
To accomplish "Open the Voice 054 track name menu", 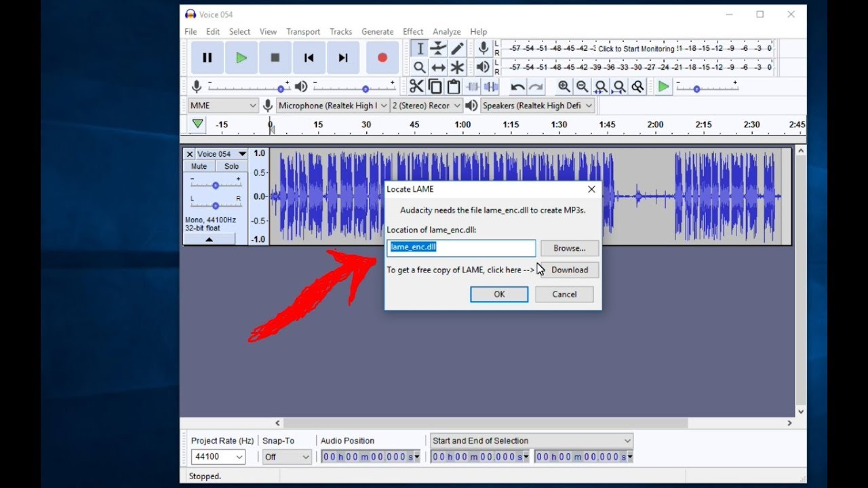I will tap(221, 154).
